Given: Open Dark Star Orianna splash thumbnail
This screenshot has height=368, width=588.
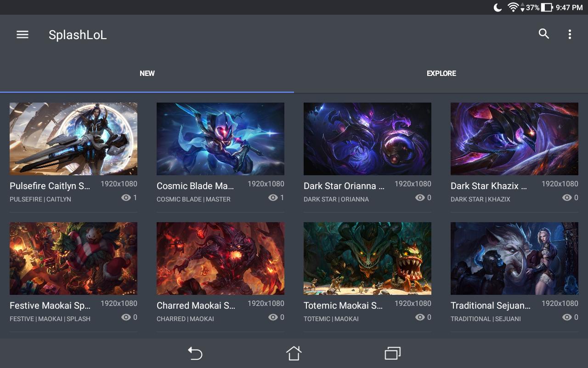Looking at the screenshot, I should coord(367,139).
